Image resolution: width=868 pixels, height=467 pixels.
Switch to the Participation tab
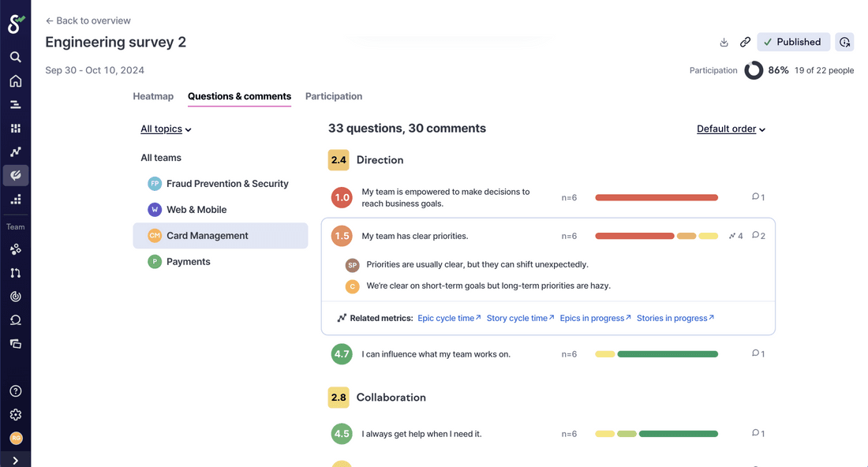[x=334, y=96]
